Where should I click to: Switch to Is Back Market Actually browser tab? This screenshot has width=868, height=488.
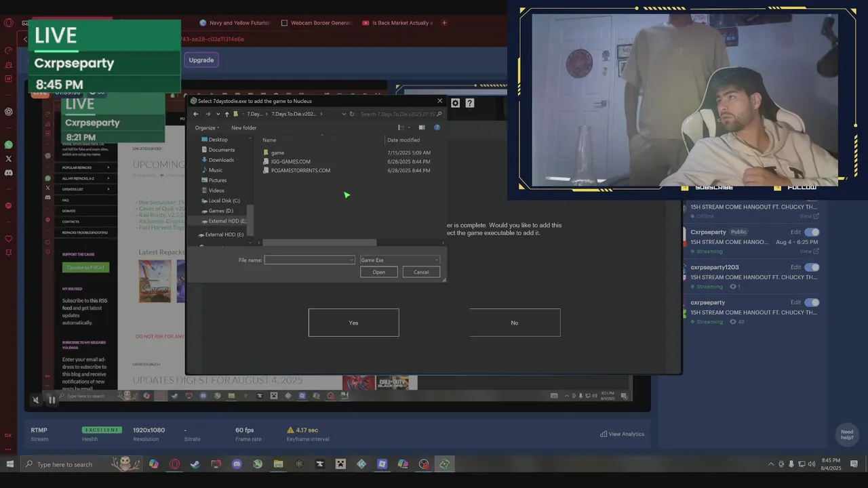397,22
